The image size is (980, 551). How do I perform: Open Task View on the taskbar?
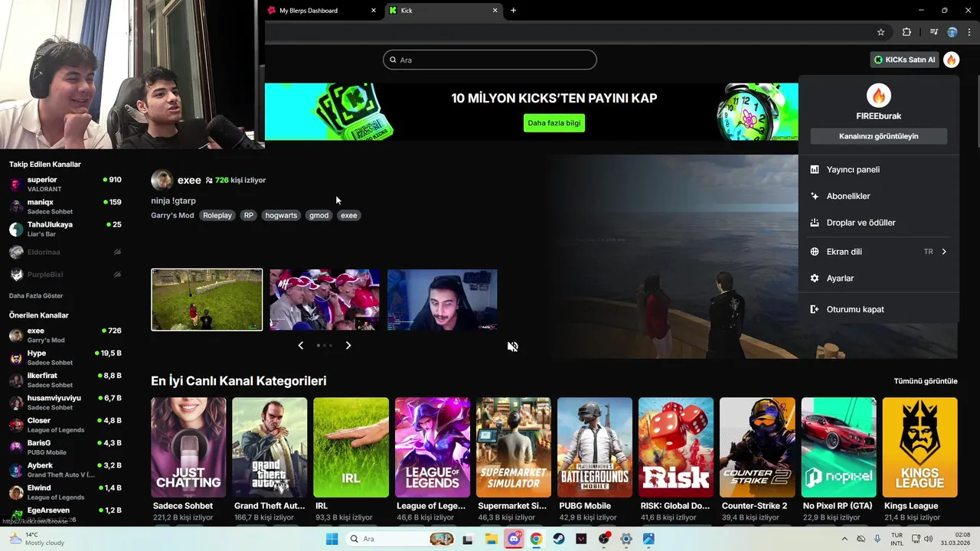[468, 539]
